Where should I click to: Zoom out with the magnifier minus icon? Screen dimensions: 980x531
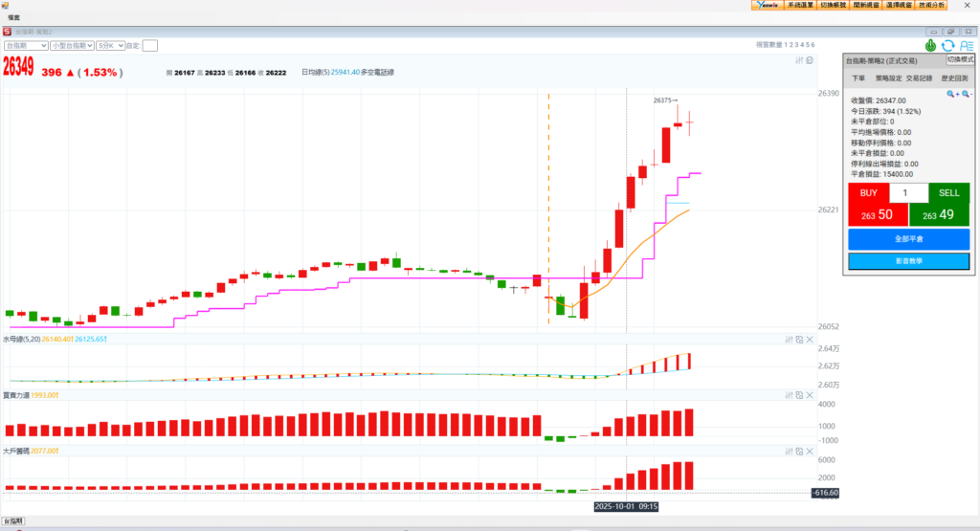coord(967,94)
